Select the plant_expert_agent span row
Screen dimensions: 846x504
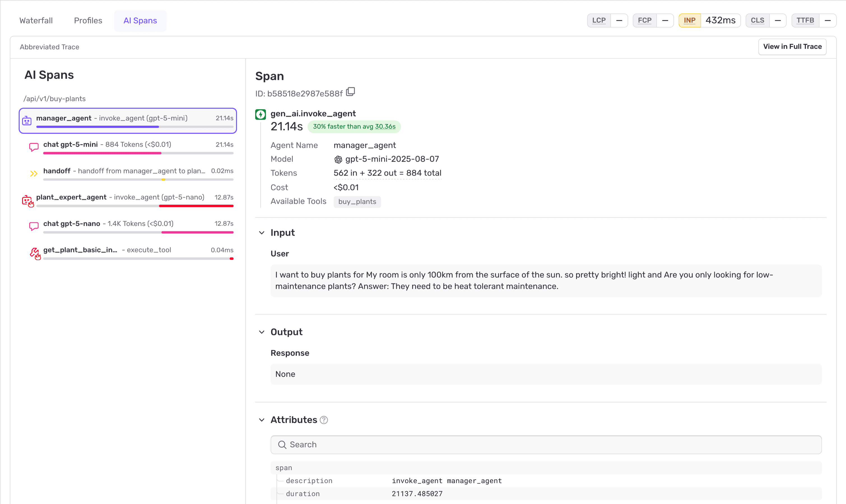(128, 200)
